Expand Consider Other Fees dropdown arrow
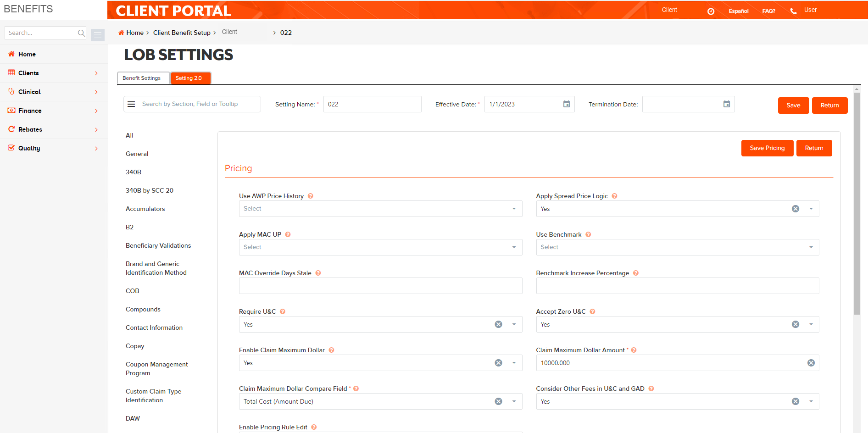The width and height of the screenshot is (868, 433). (811, 401)
